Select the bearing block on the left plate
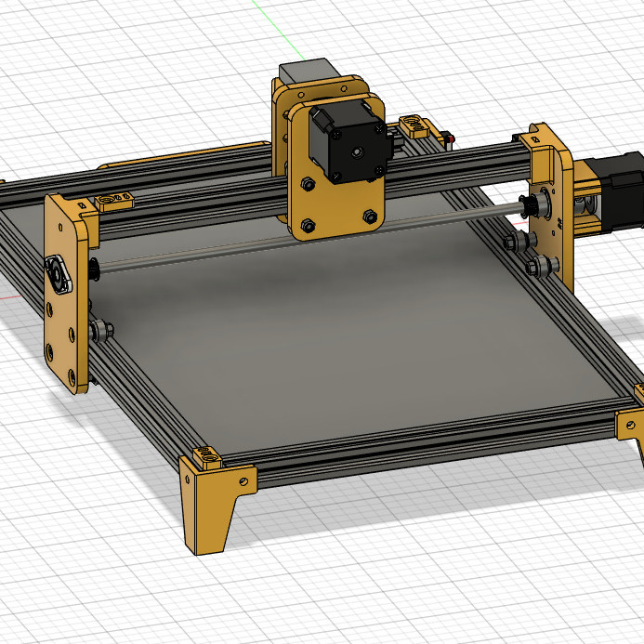The width and height of the screenshot is (644, 644). 59,275
